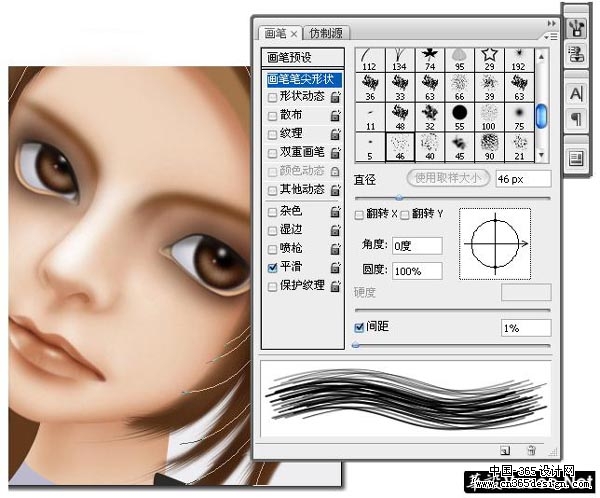Select the 5 small brush preset
The height and width of the screenshot is (498, 600).
click(370, 147)
